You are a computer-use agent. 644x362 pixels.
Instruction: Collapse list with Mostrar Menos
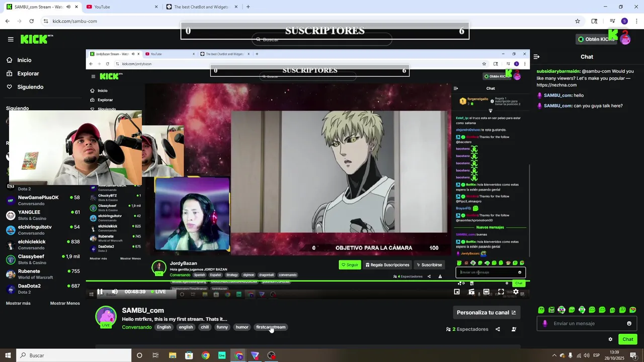pos(65,303)
